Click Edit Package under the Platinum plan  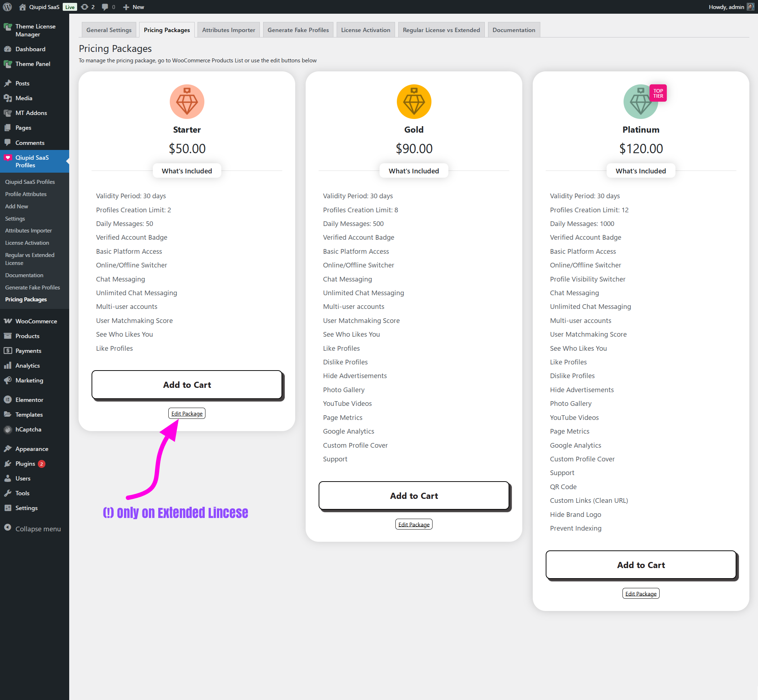(640, 594)
